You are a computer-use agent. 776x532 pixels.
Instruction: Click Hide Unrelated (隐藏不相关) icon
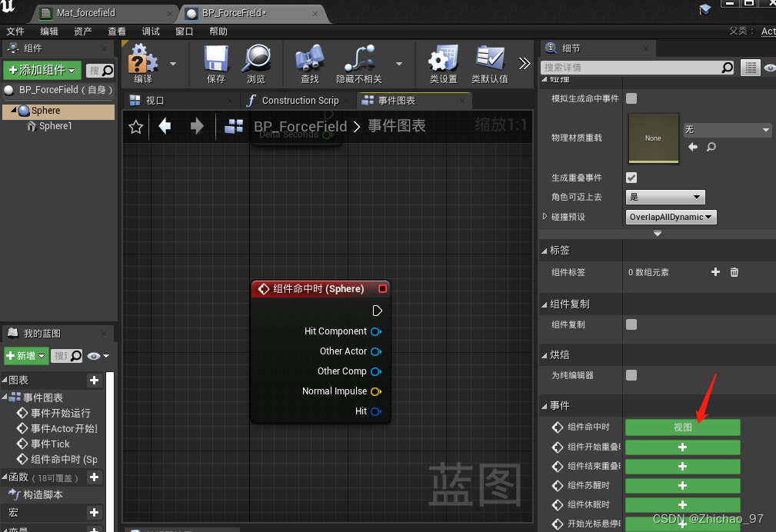tap(360, 59)
